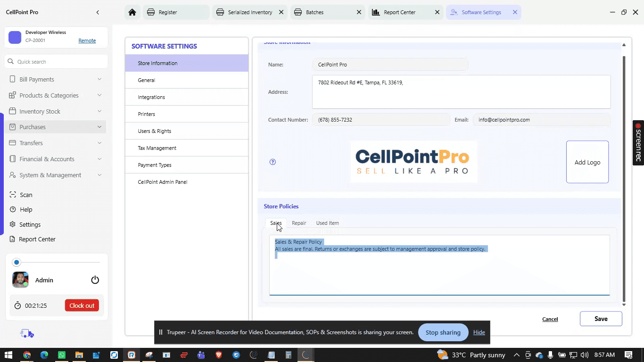Image resolution: width=644 pixels, height=362 pixels.
Task: Open Microsoft Teams from the taskbar
Action: point(201,355)
